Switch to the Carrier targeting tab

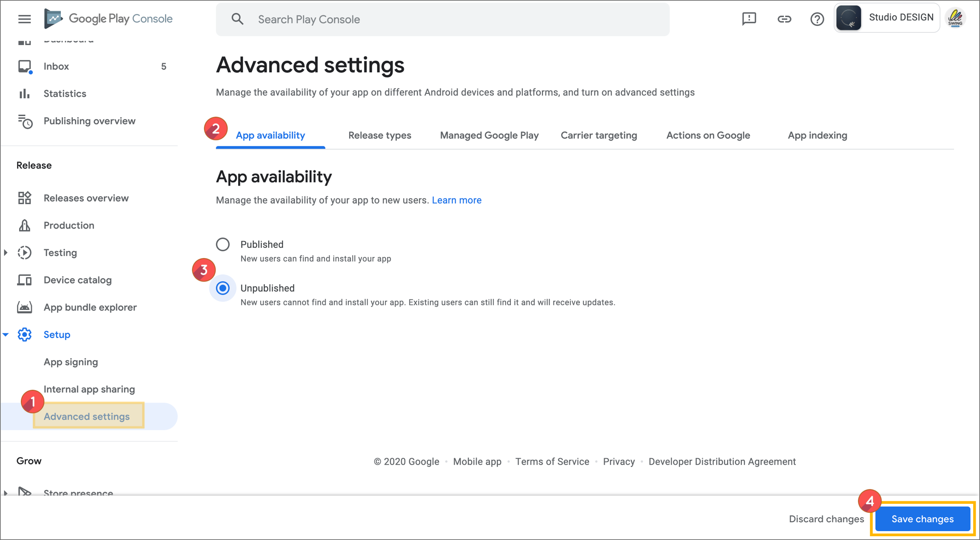pyautogui.click(x=598, y=135)
